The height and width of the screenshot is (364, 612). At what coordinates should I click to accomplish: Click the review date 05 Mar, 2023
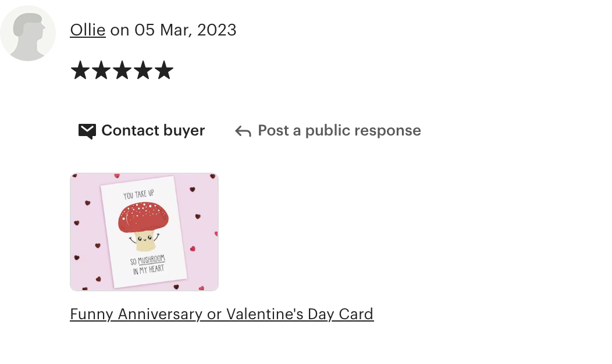[x=186, y=30]
